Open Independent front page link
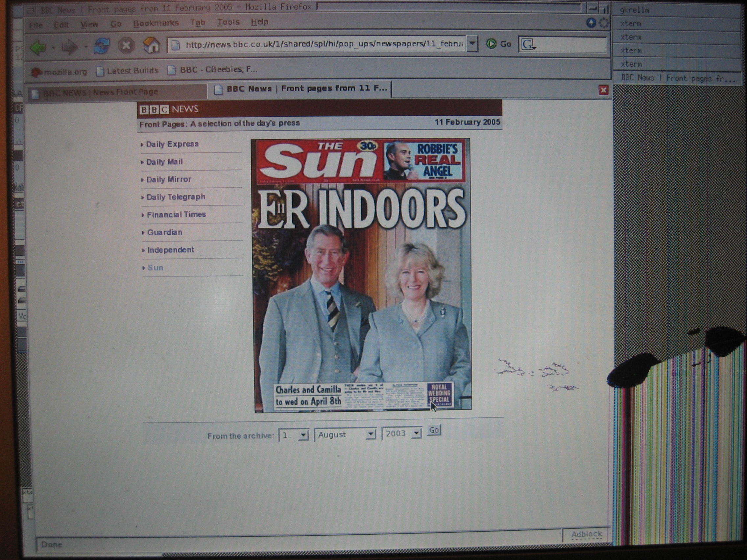The width and height of the screenshot is (747, 560). click(x=170, y=250)
